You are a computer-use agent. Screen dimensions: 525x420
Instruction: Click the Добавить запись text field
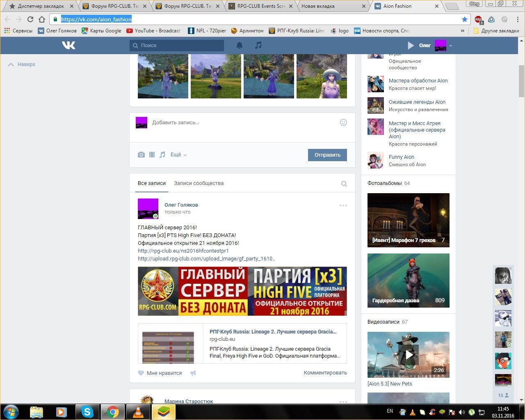(243, 122)
